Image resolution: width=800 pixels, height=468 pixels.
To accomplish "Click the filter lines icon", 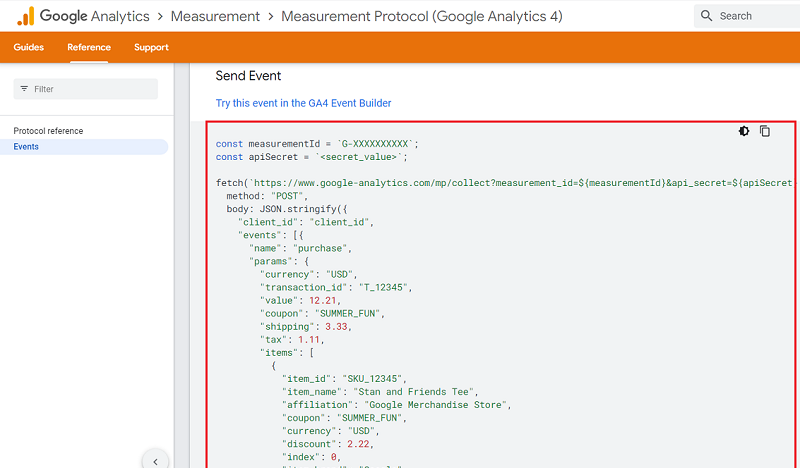I will (24, 89).
